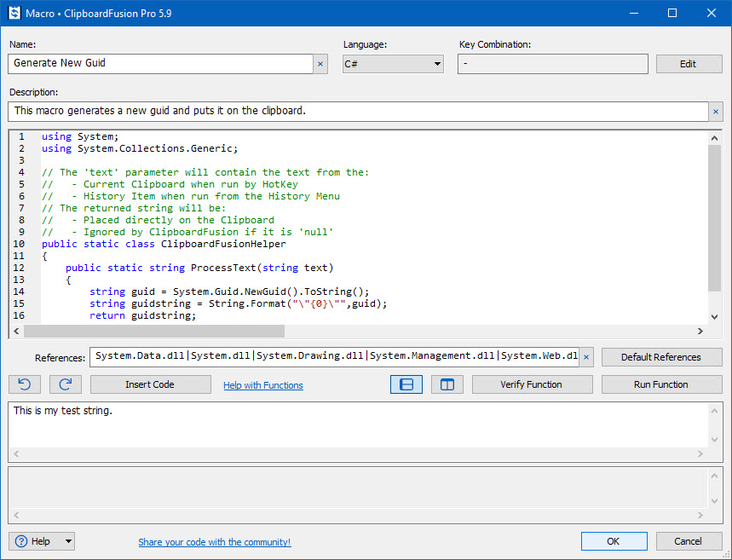Click code editor scroll left arrow

[16, 332]
